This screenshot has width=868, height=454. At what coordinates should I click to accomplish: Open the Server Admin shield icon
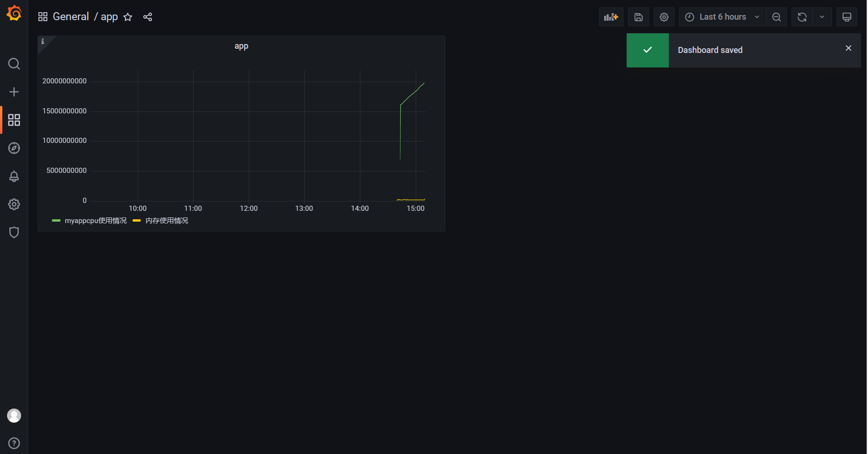[x=14, y=232]
